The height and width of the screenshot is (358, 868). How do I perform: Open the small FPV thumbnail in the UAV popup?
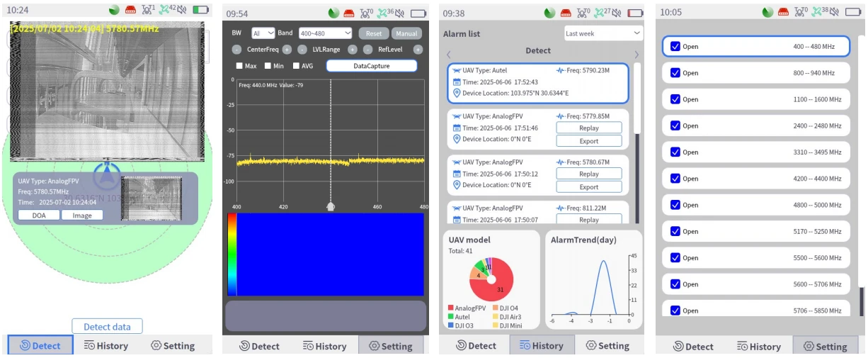[x=152, y=198]
